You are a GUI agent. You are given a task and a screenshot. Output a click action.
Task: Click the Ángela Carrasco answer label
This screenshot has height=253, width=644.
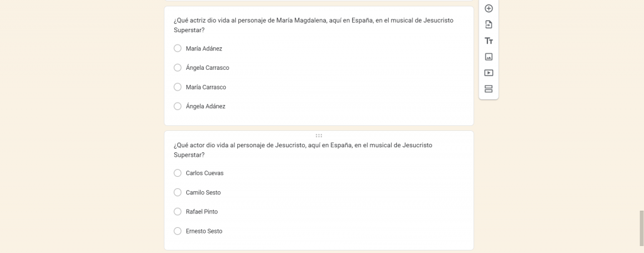pyautogui.click(x=208, y=67)
